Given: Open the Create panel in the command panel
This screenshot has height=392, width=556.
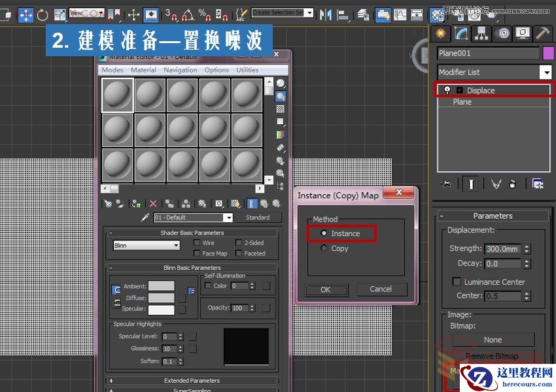Looking at the screenshot, I should (440, 32).
